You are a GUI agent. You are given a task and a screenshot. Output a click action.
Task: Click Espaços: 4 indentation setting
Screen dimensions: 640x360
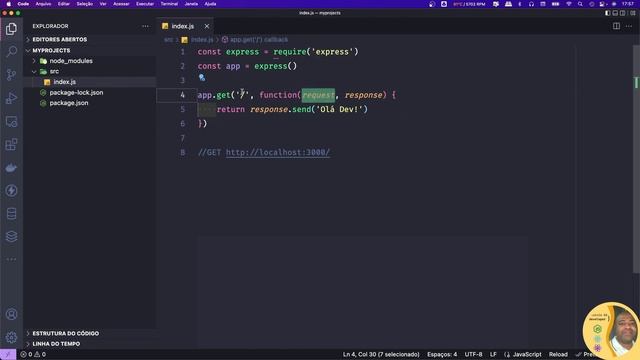(442, 354)
